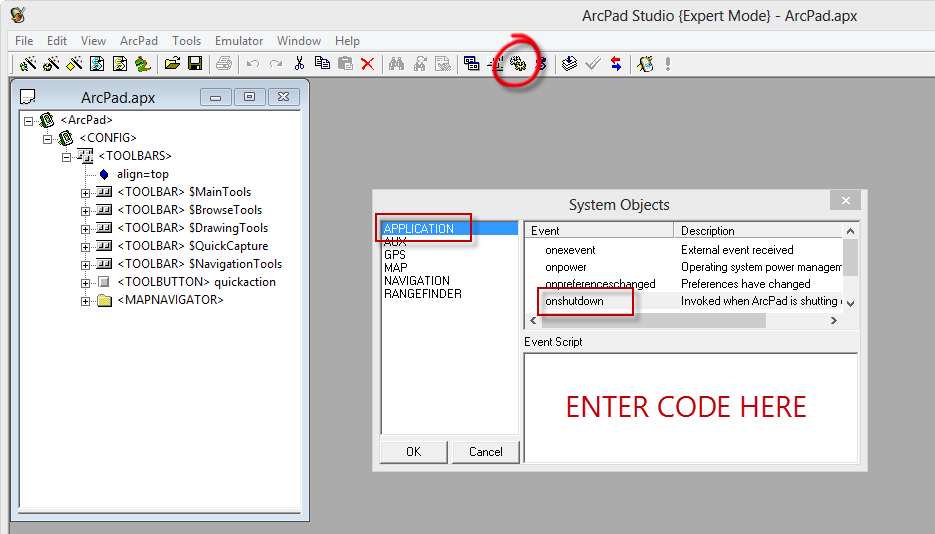Open the Help menu
The height and width of the screenshot is (534, 935).
[x=347, y=41]
